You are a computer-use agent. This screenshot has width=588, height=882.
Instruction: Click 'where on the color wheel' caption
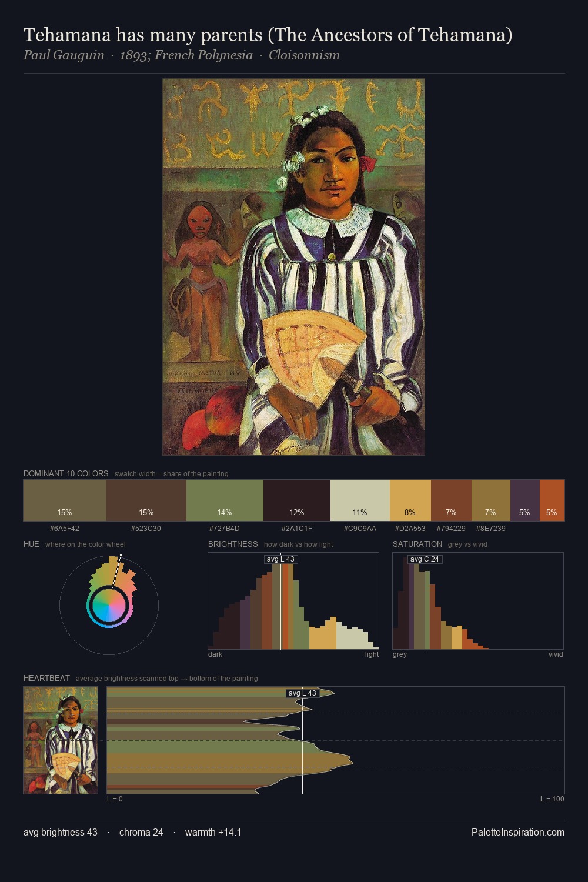pos(85,544)
